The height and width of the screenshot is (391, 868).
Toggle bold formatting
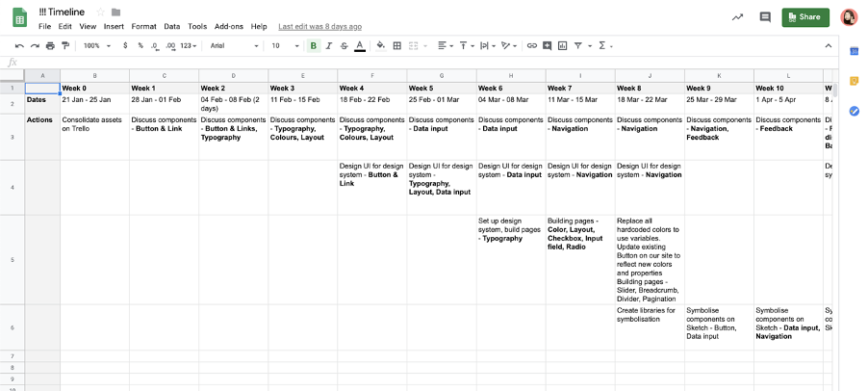point(313,45)
